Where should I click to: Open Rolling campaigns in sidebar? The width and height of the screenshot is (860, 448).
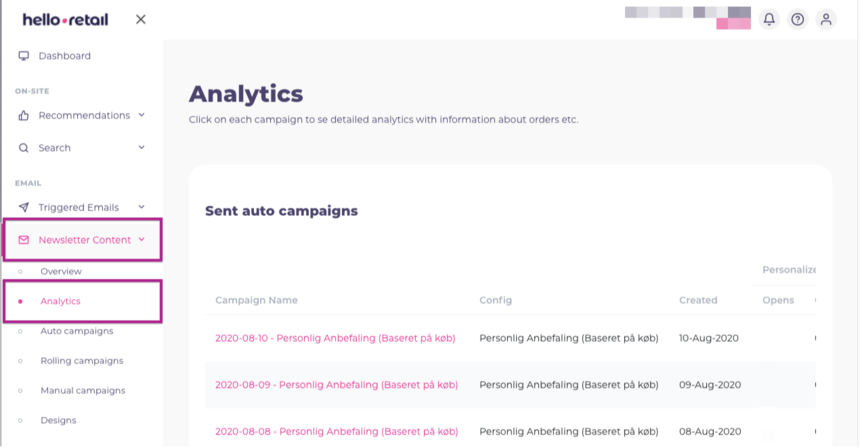click(x=81, y=361)
